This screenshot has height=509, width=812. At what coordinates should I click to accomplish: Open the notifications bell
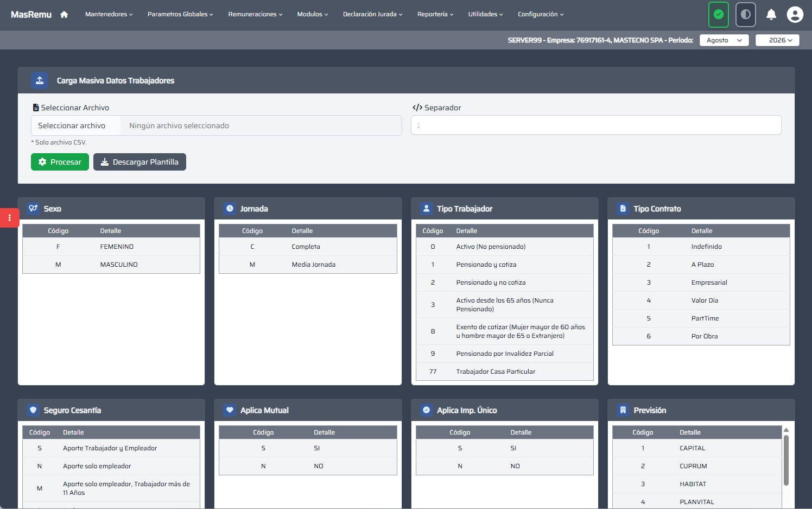pyautogui.click(x=771, y=15)
